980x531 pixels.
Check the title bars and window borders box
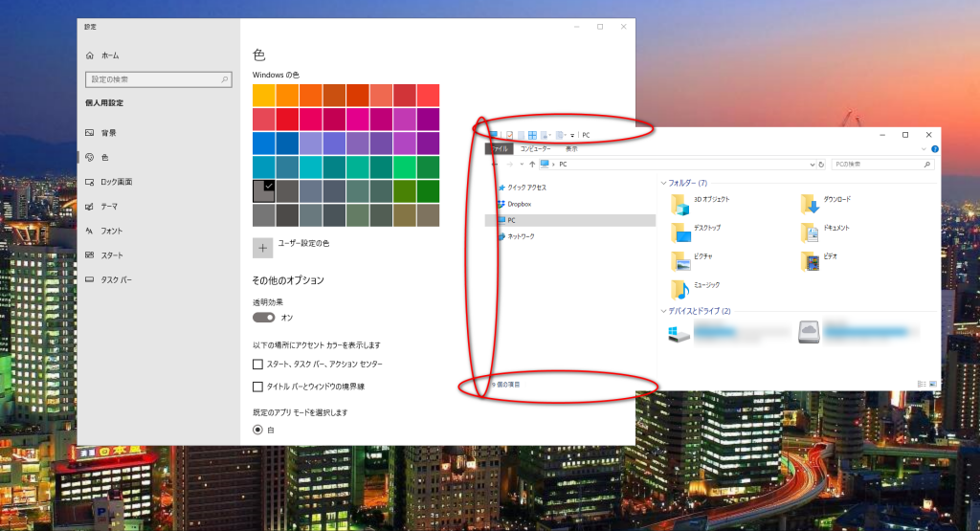(x=257, y=387)
